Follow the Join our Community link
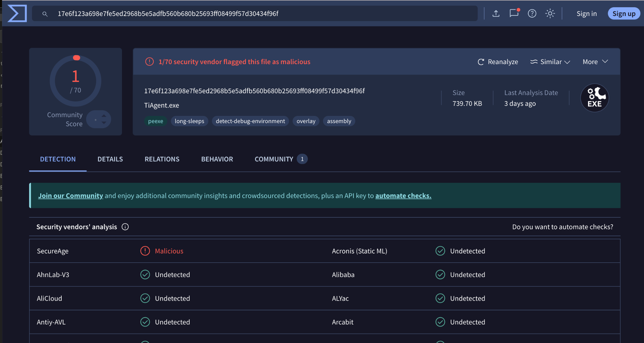644x343 pixels. [x=70, y=195]
